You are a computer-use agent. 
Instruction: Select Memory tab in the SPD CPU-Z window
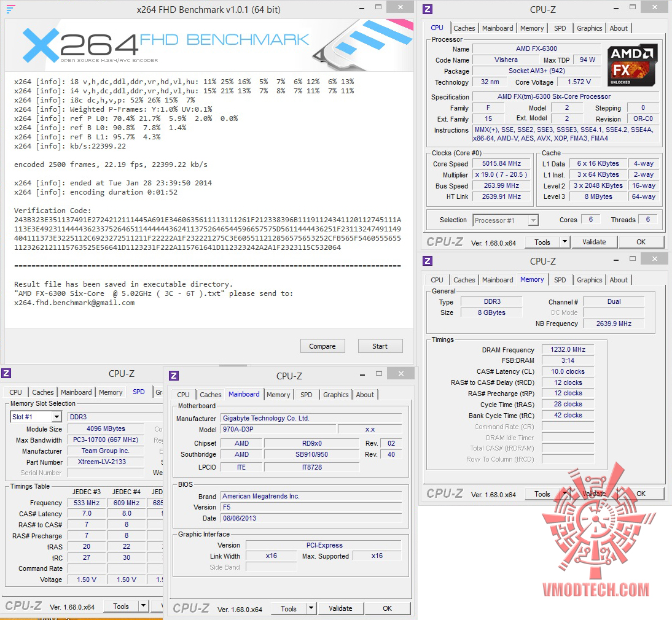tap(111, 392)
